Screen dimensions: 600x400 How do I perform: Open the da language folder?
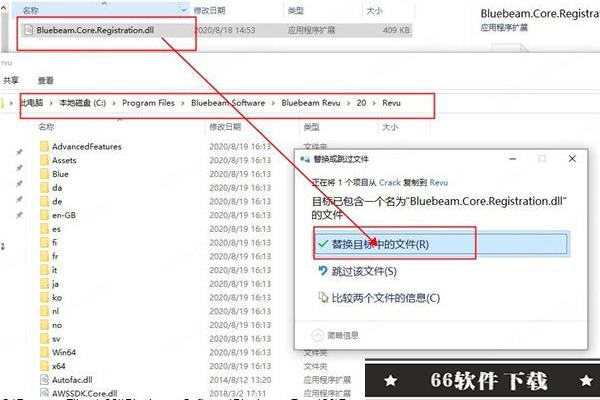(x=57, y=188)
